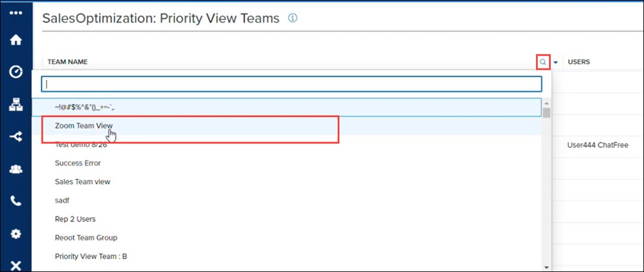The image size is (644, 272).
Task: Select the organization hierarchy sidebar icon
Action: 16,105
